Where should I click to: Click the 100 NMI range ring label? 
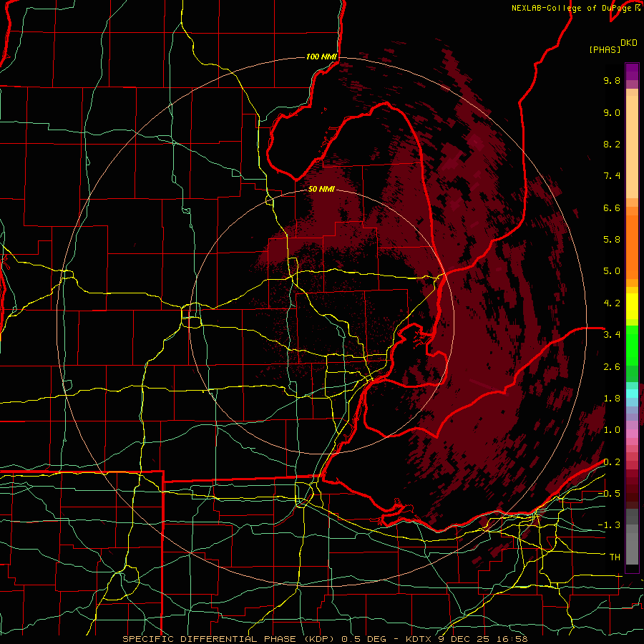pos(321,57)
